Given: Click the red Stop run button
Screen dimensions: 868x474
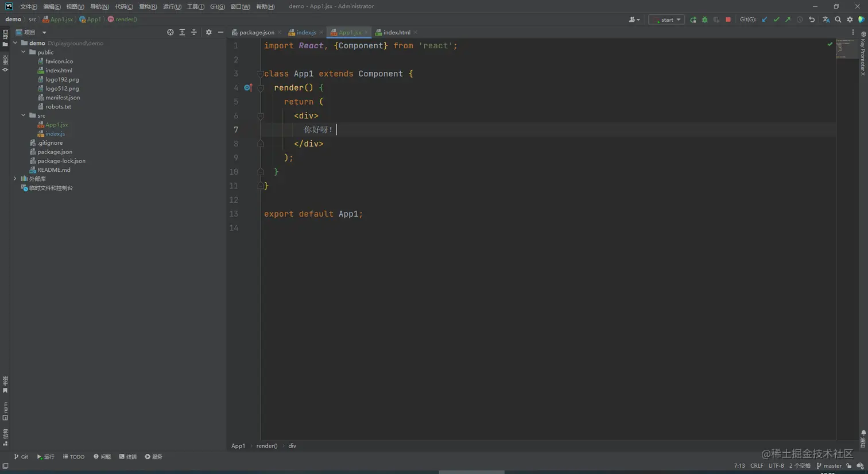Looking at the screenshot, I should tap(728, 20).
